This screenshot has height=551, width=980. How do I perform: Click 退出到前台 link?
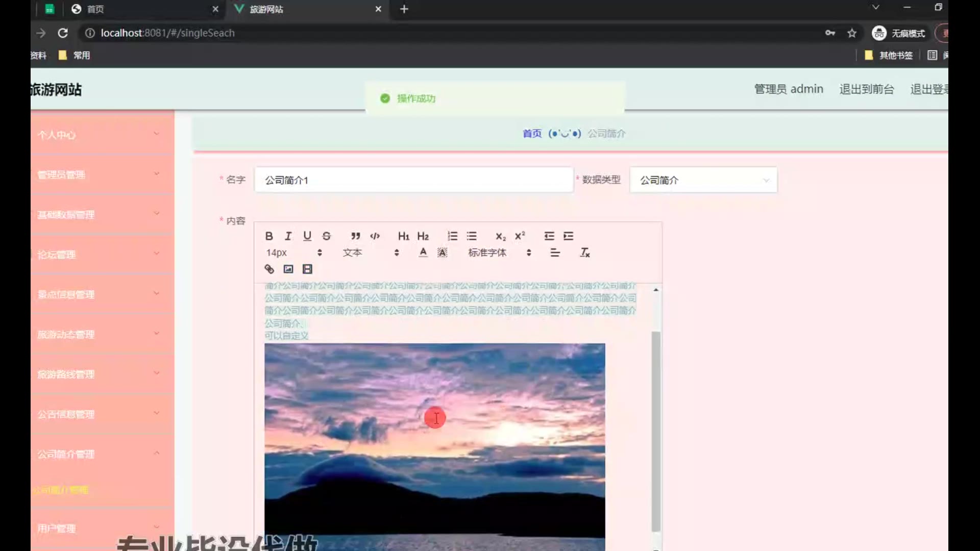(867, 89)
